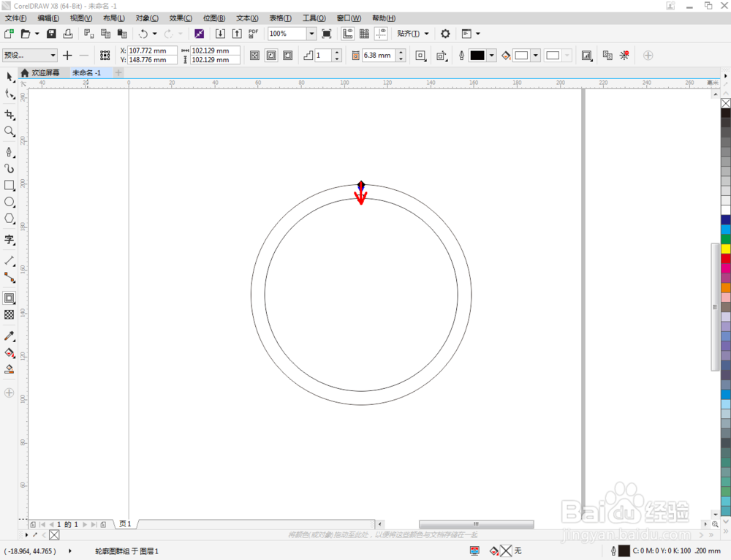The image size is (731, 560).
Task: Enable Outside contour mode
Action: click(x=288, y=56)
